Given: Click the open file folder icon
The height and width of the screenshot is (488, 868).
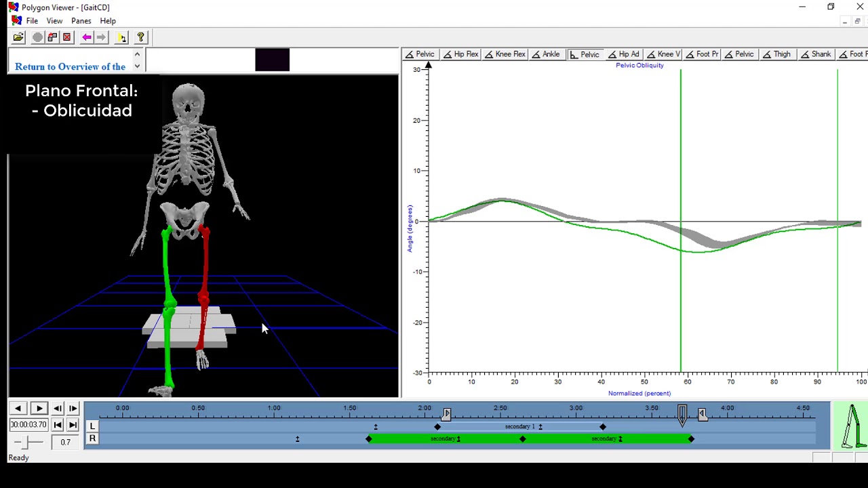Looking at the screenshot, I should pos(18,37).
